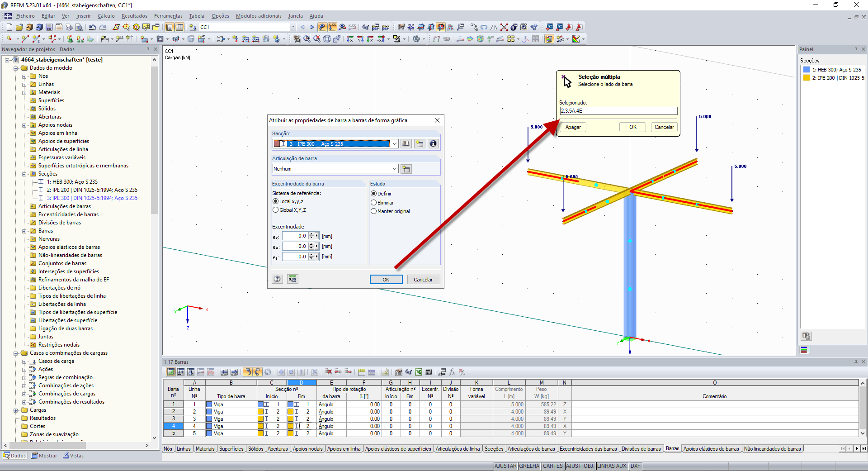Click the Save (floppy disk) toolbar icon

49,27
